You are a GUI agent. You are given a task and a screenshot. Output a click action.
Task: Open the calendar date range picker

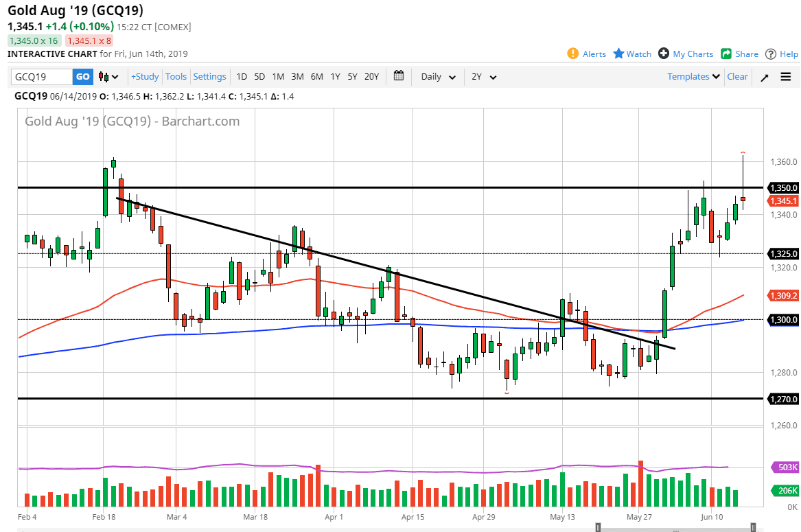pos(399,76)
